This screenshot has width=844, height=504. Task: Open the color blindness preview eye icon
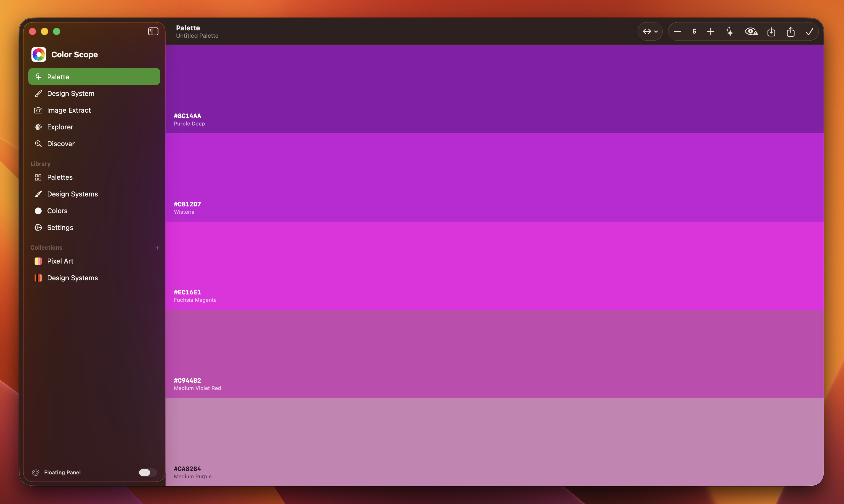751,32
